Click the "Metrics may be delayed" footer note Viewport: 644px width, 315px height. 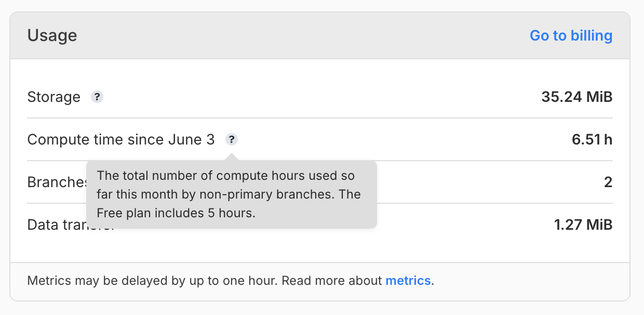pyautogui.click(x=153, y=281)
